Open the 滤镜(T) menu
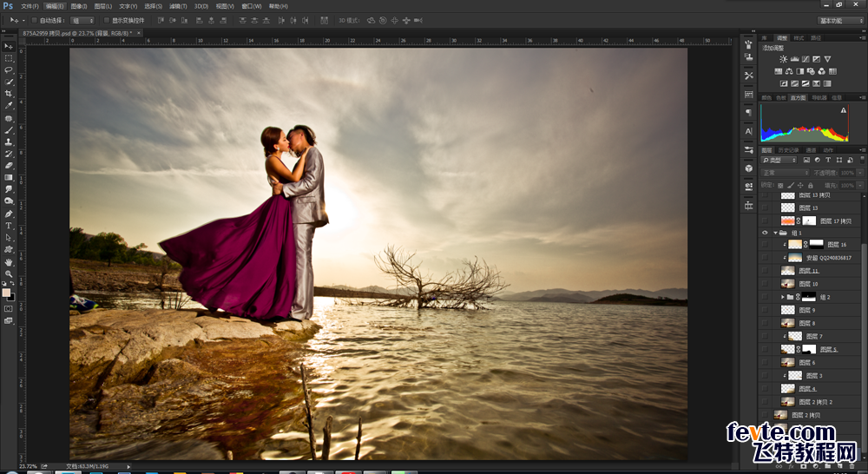The image size is (868, 474). tap(178, 6)
